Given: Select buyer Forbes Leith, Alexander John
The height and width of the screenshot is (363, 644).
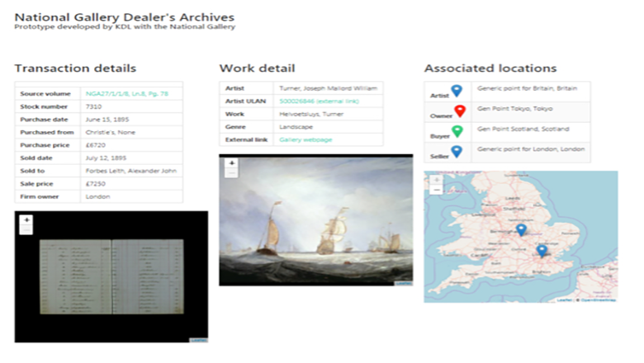Looking at the screenshot, I should (131, 171).
